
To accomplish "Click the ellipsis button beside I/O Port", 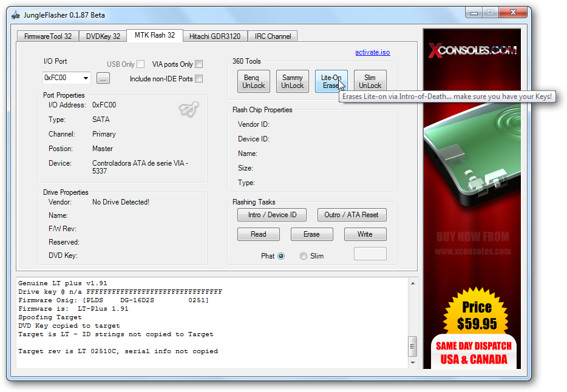I will 103,78.
